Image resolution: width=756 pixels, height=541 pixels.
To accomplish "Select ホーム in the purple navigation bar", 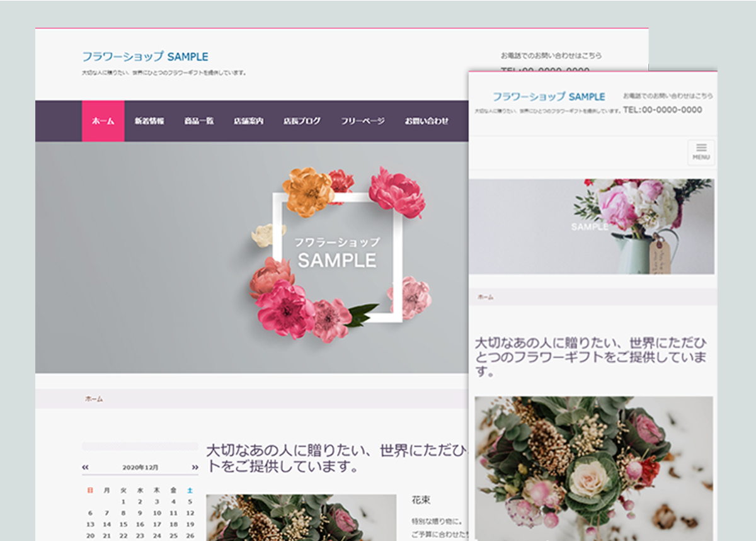I will [103, 121].
